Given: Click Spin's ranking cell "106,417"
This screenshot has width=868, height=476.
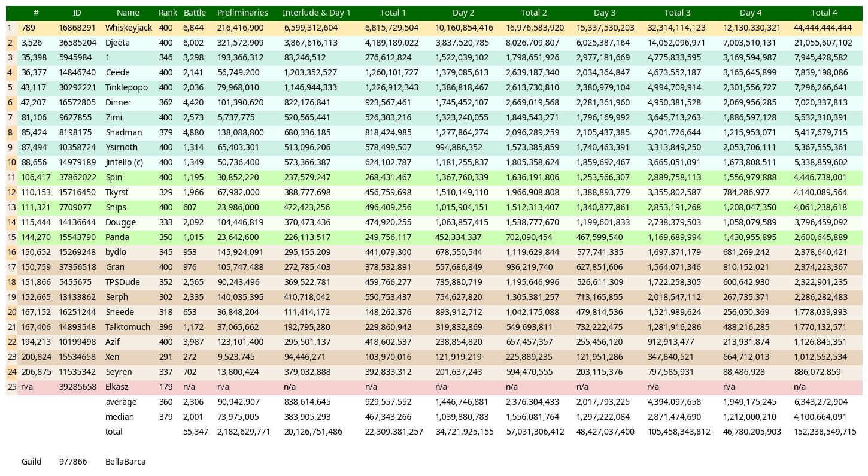Looking at the screenshot, I should [x=36, y=177].
